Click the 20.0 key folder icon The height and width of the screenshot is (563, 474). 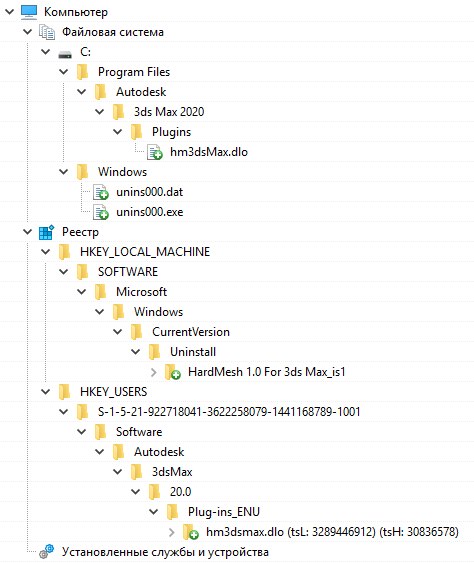click(x=155, y=492)
